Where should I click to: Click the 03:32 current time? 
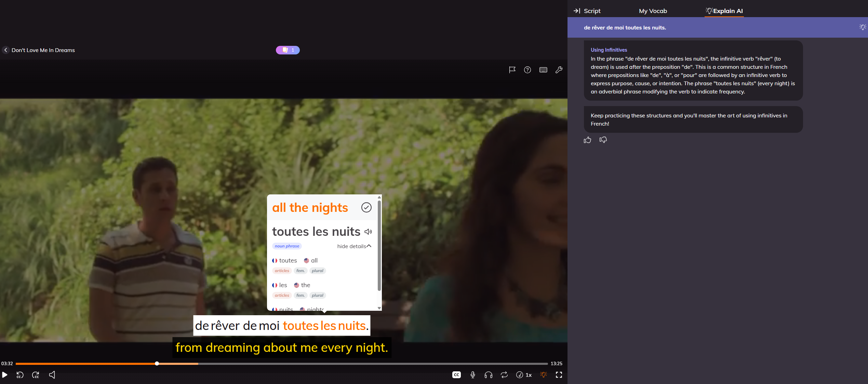point(7,363)
